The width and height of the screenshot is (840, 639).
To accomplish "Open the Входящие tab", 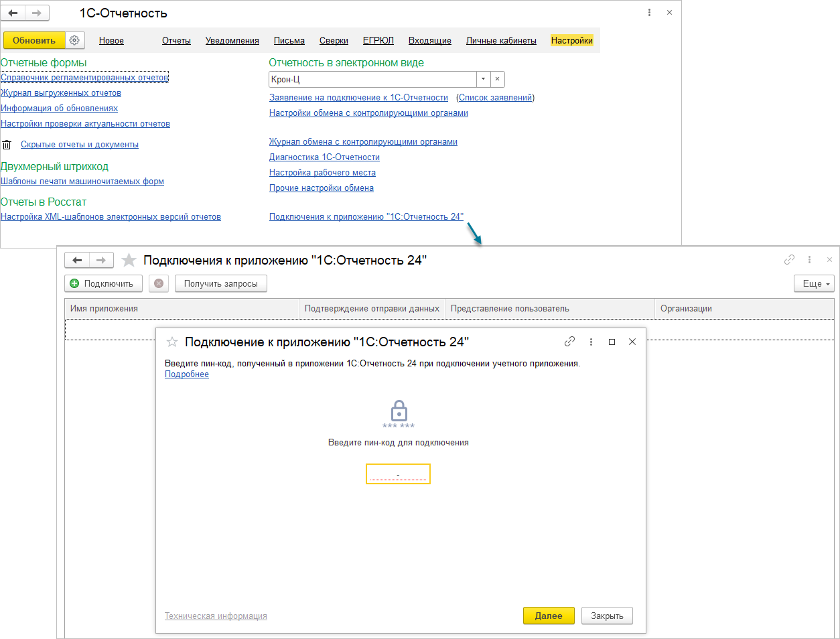I will pyautogui.click(x=430, y=41).
